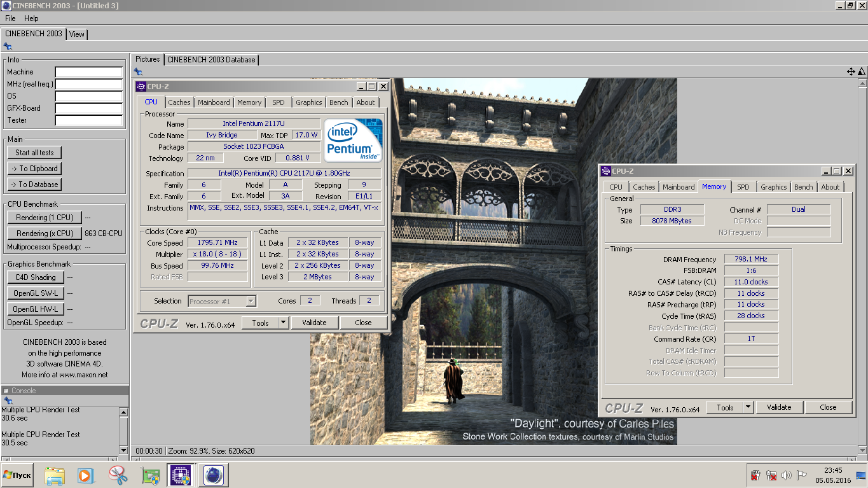Open SPD tab in the left CPU-Z window
Screen dimensions: 868x488
(279, 102)
